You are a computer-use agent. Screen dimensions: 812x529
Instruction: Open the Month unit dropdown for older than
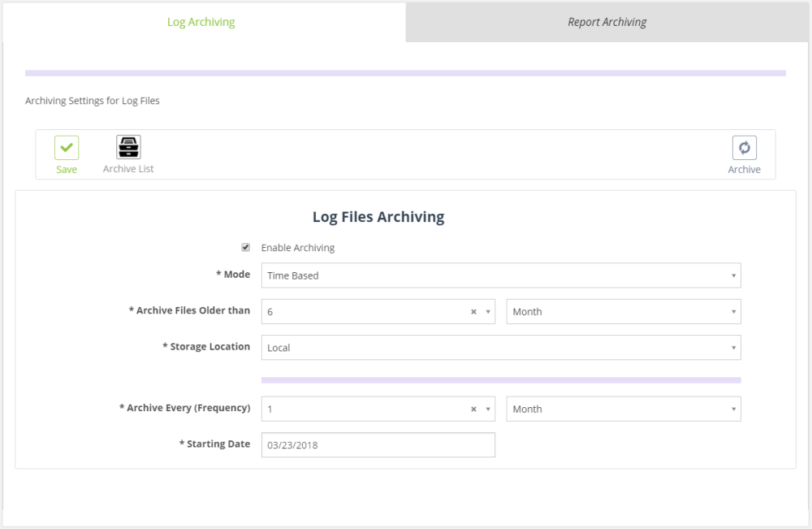[624, 312]
